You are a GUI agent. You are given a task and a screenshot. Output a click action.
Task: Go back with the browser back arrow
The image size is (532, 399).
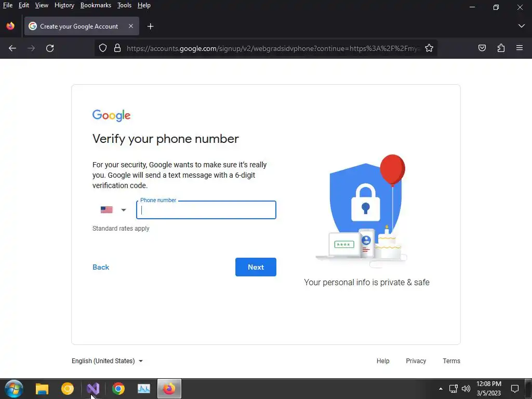pyautogui.click(x=12, y=48)
